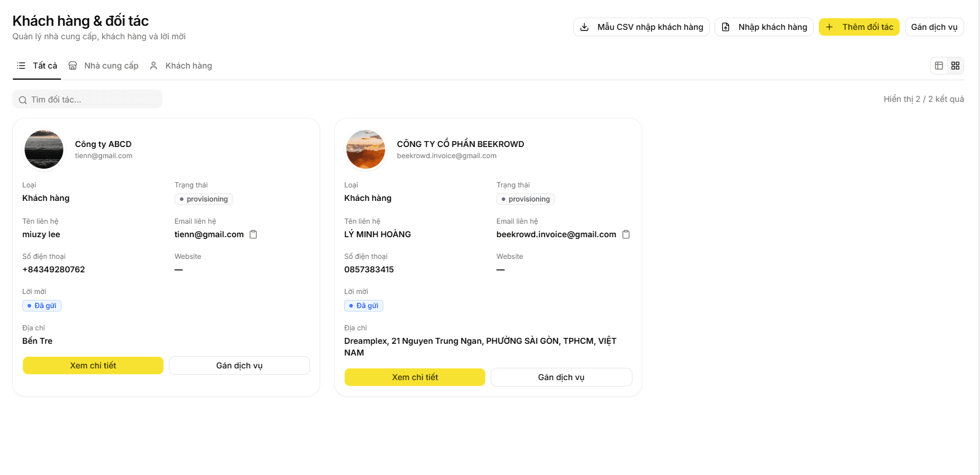Click download icon for CSV template
Screen dimensions: 980x475
[x=584, y=27]
